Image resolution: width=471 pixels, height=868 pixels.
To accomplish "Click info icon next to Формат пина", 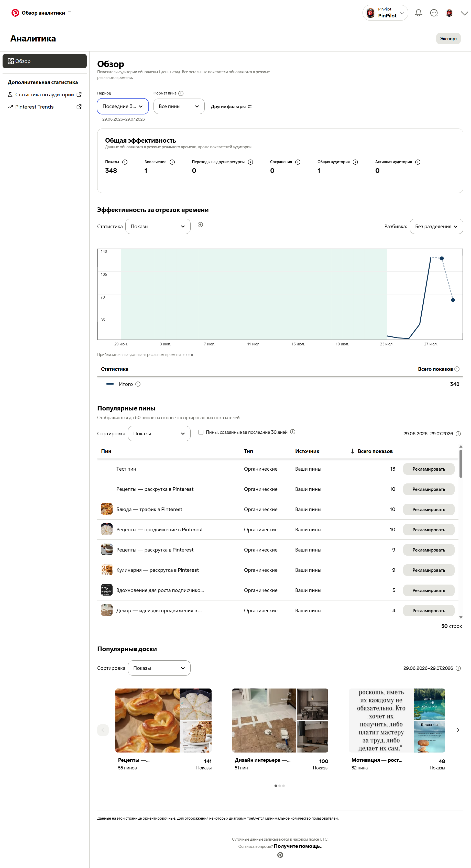I will click(181, 93).
